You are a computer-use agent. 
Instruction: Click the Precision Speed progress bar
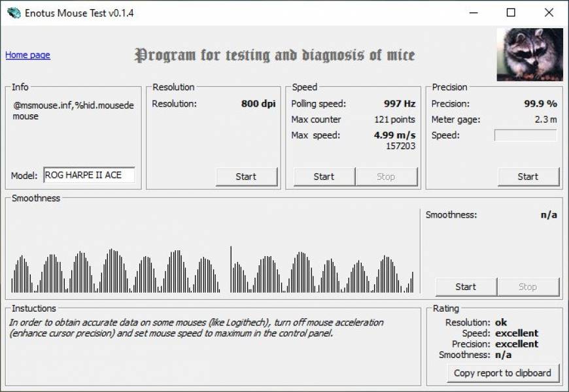coord(525,135)
